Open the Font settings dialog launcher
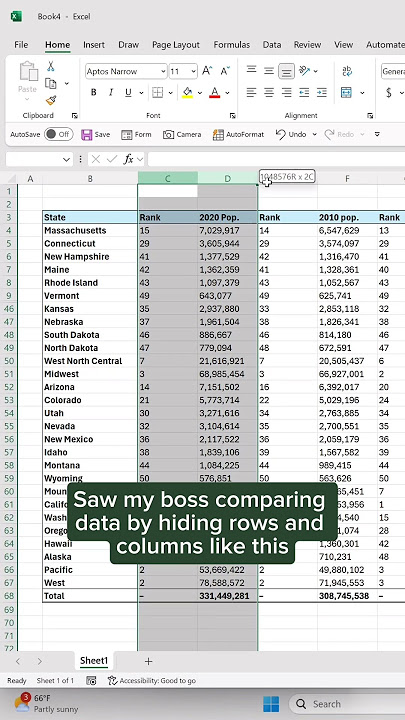 tap(233, 116)
